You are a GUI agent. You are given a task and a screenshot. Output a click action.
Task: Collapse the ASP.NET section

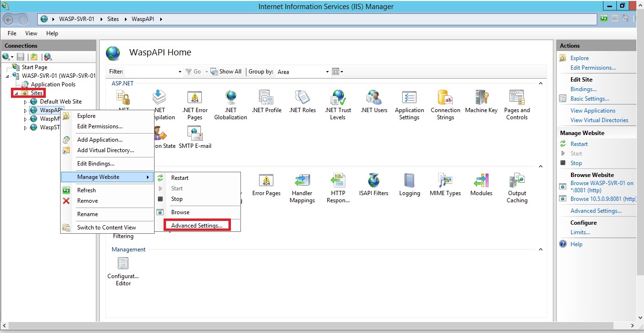tap(540, 83)
